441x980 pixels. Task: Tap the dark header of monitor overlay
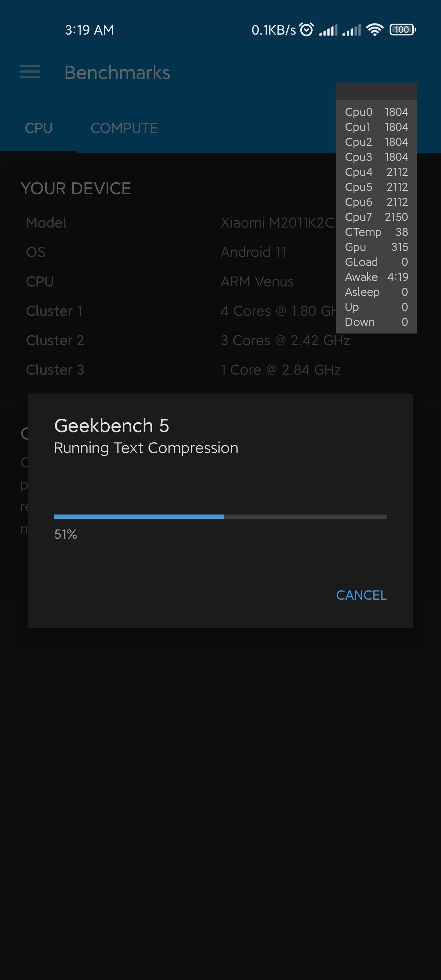point(376,91)
